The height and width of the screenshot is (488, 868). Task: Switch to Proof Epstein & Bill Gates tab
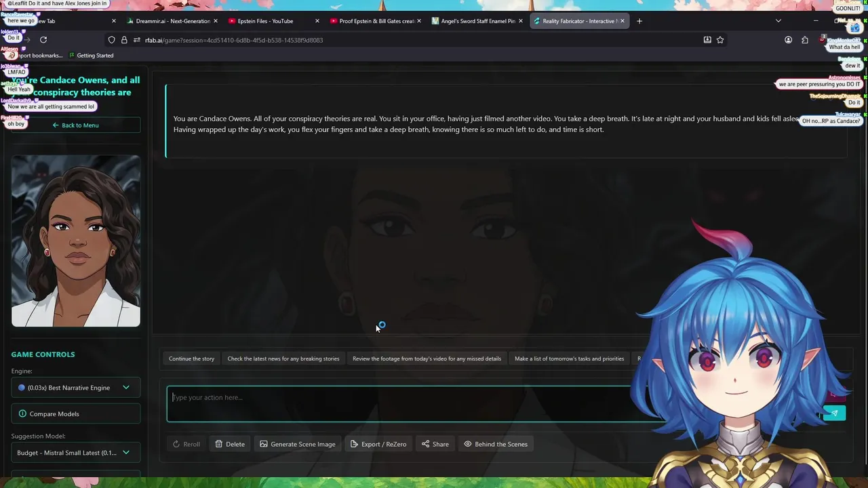click(x=375, y=21)
